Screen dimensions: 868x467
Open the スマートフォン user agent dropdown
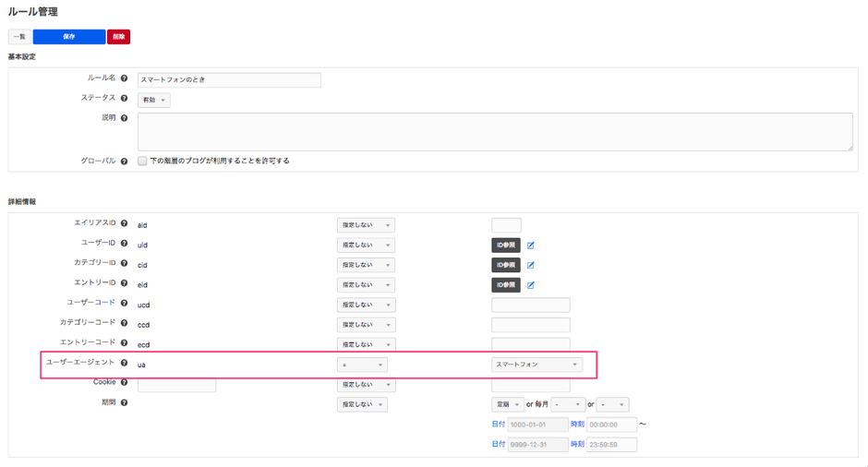pos(536,365)
